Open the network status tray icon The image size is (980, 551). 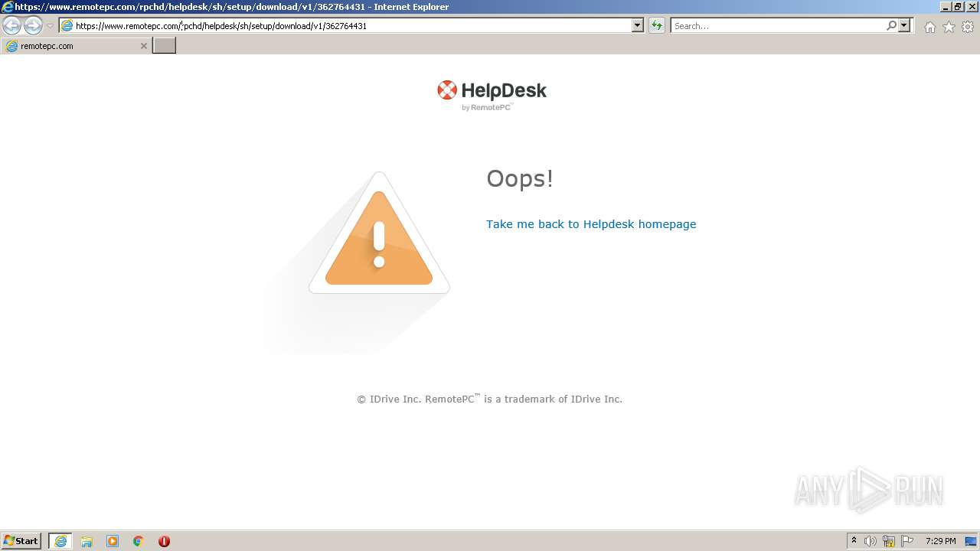(889, 541)
